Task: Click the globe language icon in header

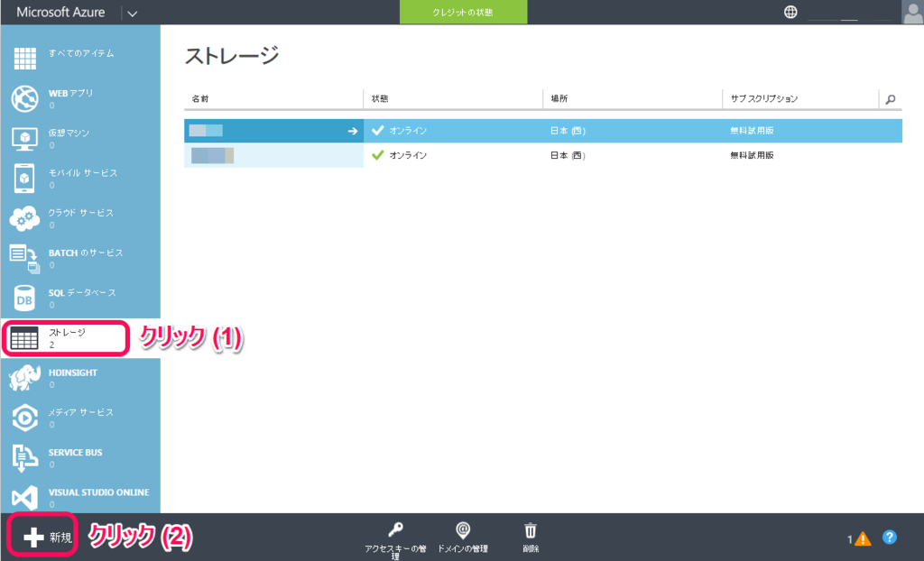Action: [790, 12]
